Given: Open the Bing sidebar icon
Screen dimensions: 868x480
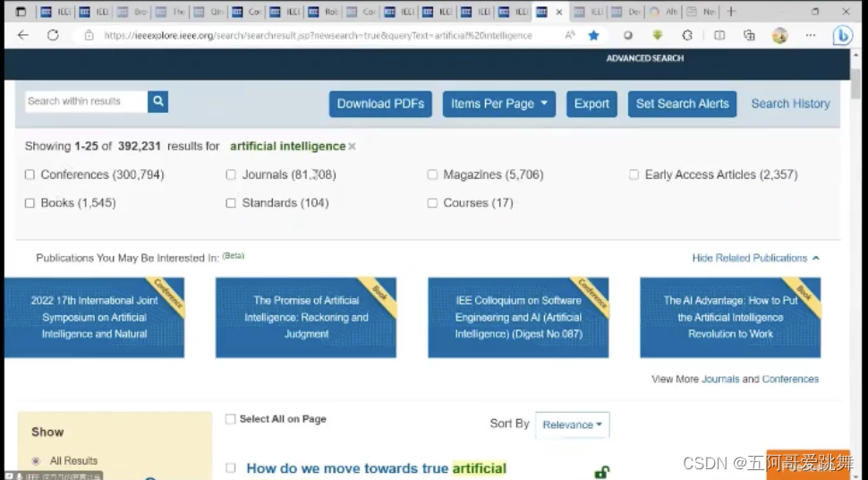Looking at the screenshot, I should coord(843,36).
